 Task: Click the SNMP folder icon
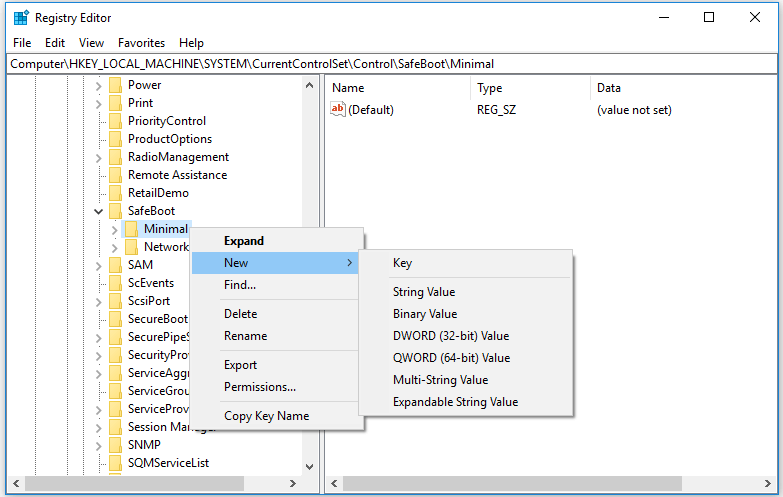[115, 445]
